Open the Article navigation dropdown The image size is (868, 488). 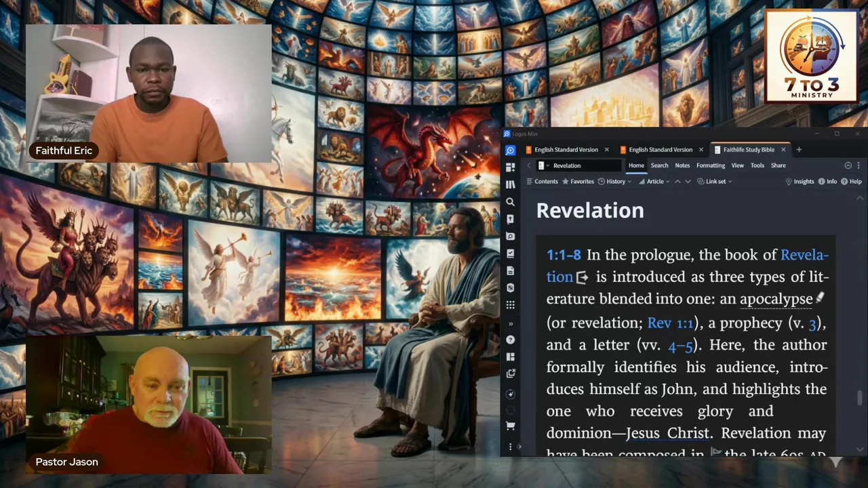(654, 182)
